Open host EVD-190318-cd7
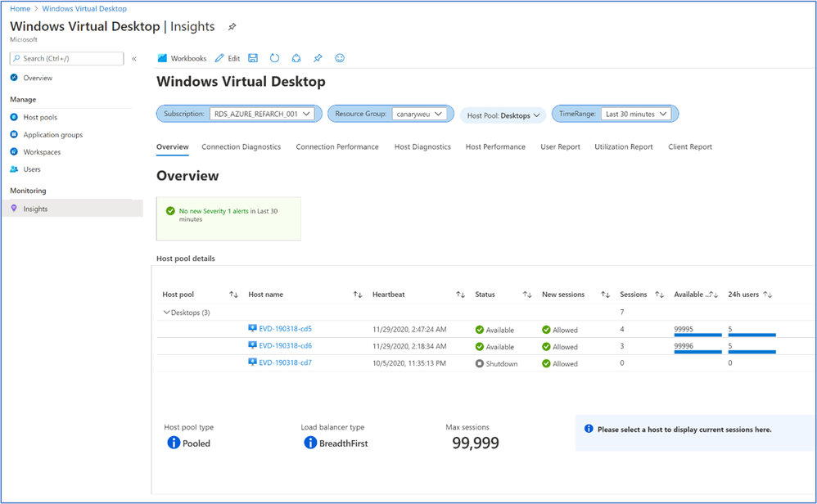This screenshot has height=504, width=817. [286, 363]
